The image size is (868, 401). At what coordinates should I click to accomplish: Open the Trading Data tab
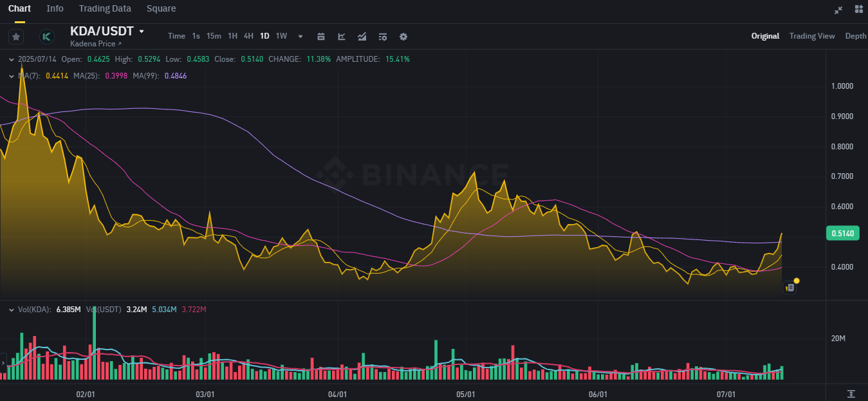pyautogui.click(x=105, y=8)
